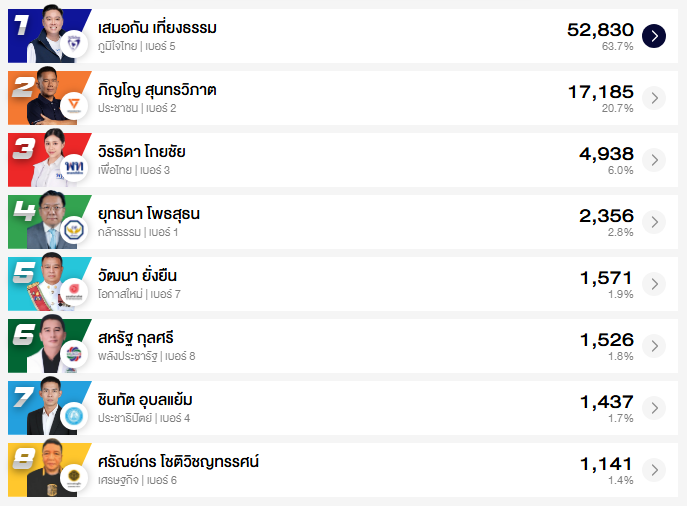Click the Democrat party logo icon
This screenshot has width=687, height=506.
[72, 416]
